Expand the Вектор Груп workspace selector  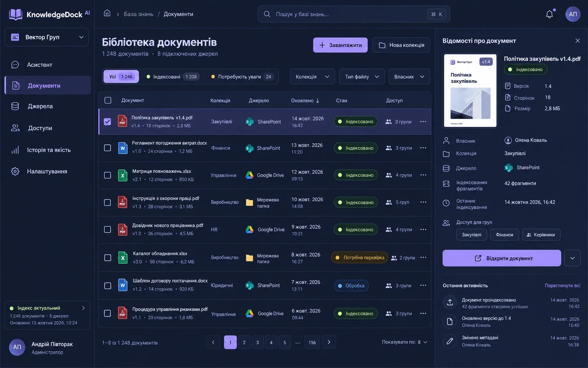pos(46,37)
